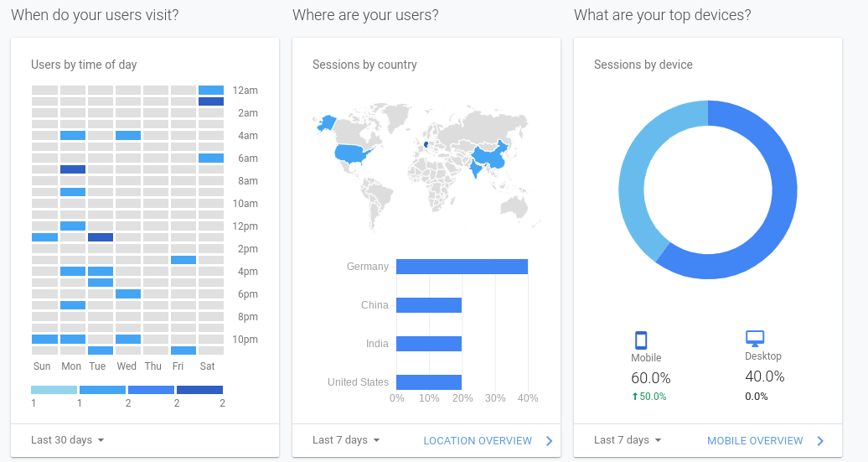The image size is (868, 462).
Task: Open Last 7 days dropdown under device chart
Action: pyautogui.click(x=628, y=440)
